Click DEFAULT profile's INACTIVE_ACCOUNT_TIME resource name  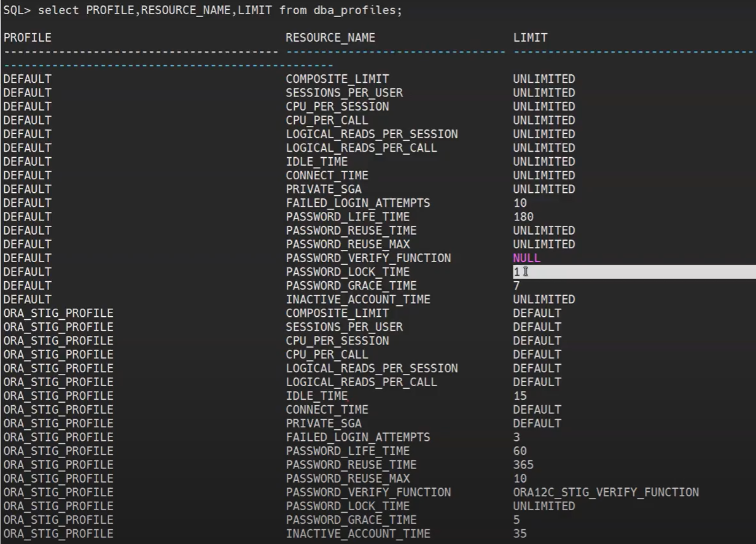tap(357, 299)
